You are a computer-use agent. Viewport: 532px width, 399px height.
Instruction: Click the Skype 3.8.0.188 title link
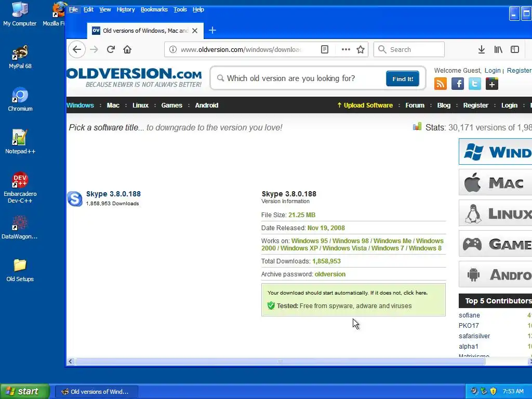tap(113, 194)
